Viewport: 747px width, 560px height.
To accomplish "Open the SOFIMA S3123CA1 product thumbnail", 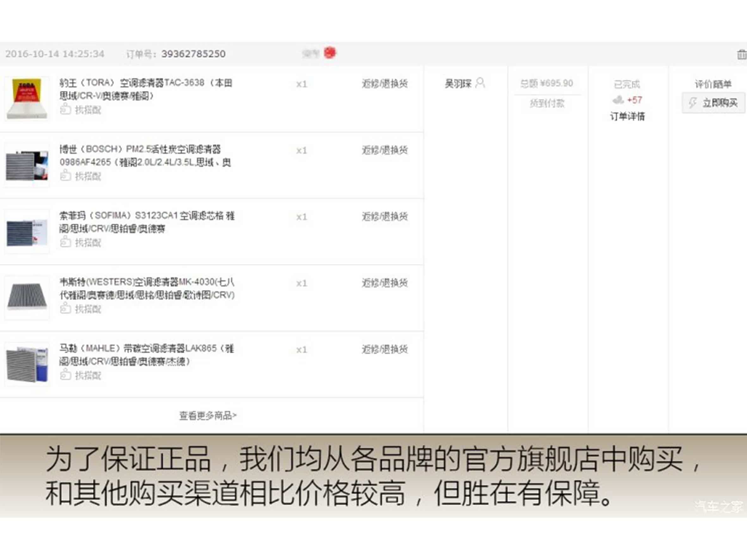I will (x=27, y=231).
